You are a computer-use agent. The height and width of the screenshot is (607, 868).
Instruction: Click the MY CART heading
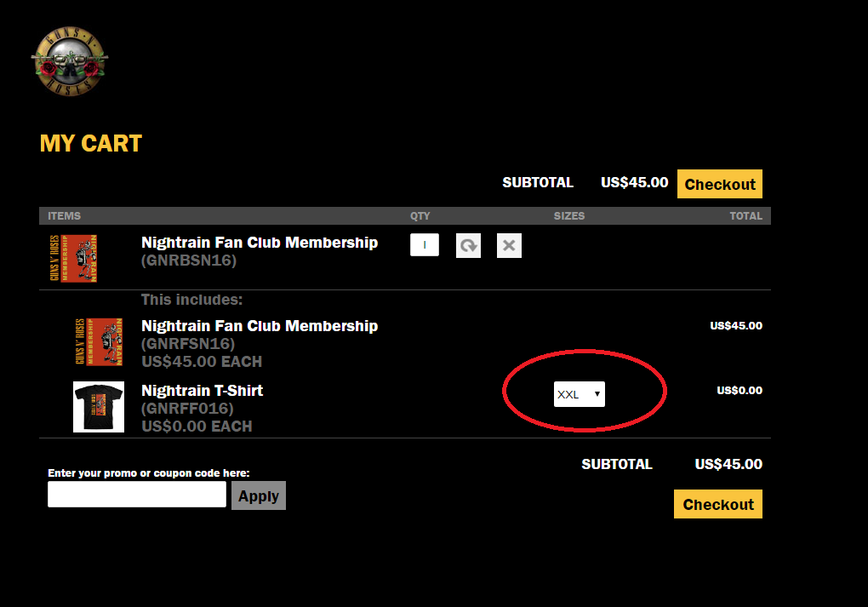coord(91,143)
